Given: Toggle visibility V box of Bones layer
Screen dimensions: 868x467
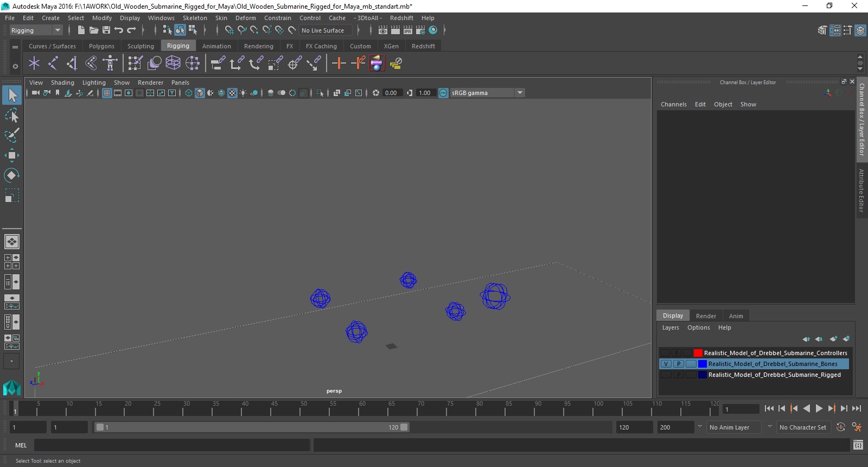Looking at the screenshot, I should pos(666,364).
